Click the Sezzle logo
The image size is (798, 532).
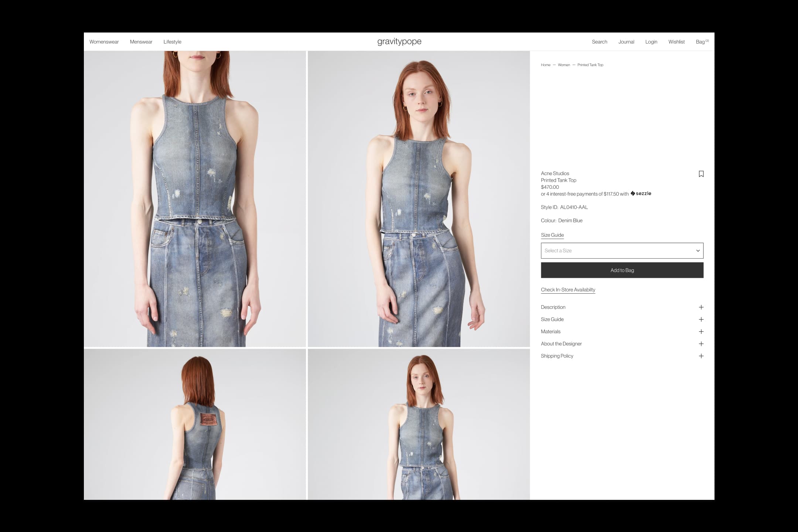point(641,194)
